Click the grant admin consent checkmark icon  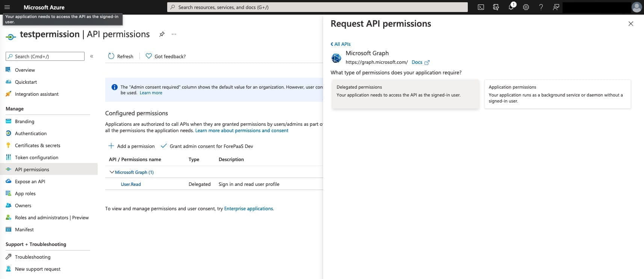(x=163, y=146)
